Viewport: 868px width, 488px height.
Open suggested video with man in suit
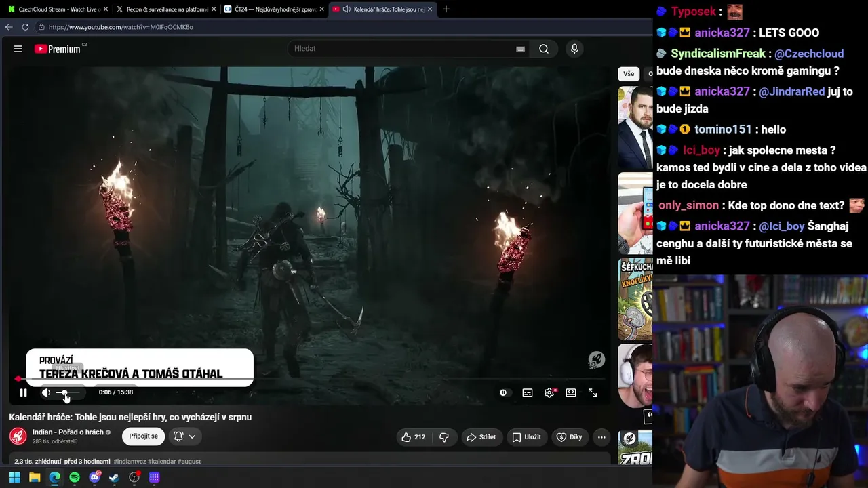click(x=635, y=127)
